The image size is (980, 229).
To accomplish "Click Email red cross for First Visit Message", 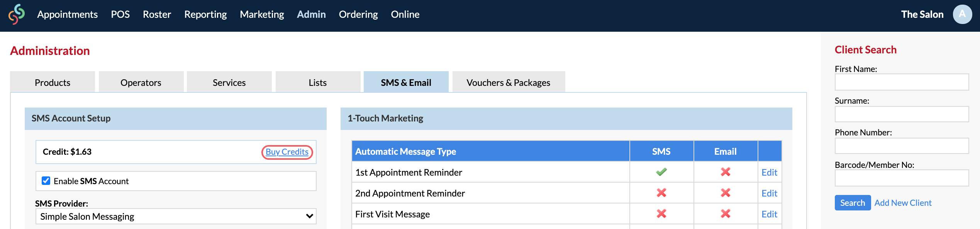I will [726, 214].
